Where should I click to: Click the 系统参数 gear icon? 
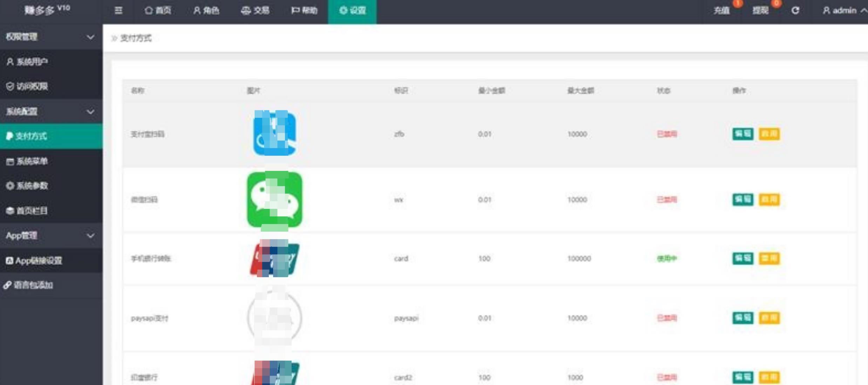tap(10, 186)
